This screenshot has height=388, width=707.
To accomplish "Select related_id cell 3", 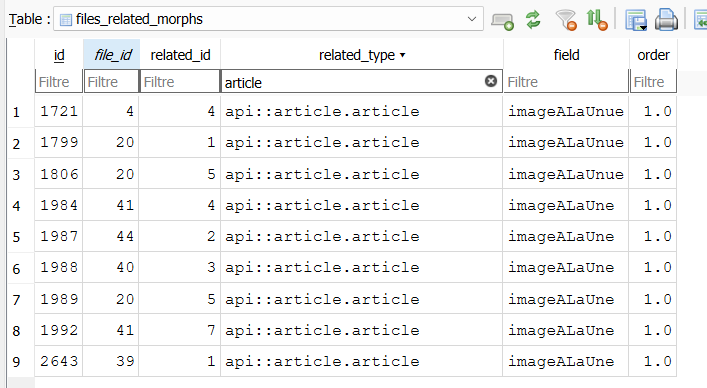I will (179, 268).
